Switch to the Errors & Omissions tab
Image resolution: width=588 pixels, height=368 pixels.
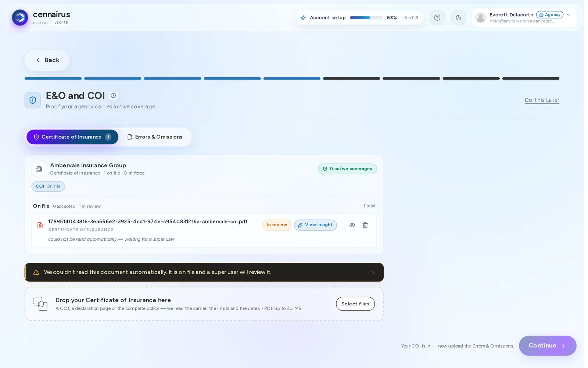click(x=155, y=137)
